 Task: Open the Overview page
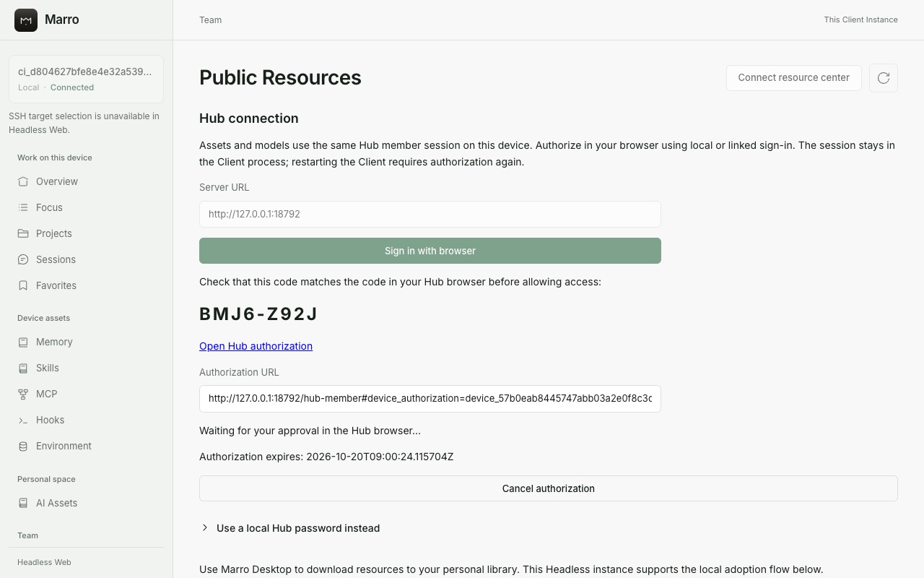[x=86, y=181]
